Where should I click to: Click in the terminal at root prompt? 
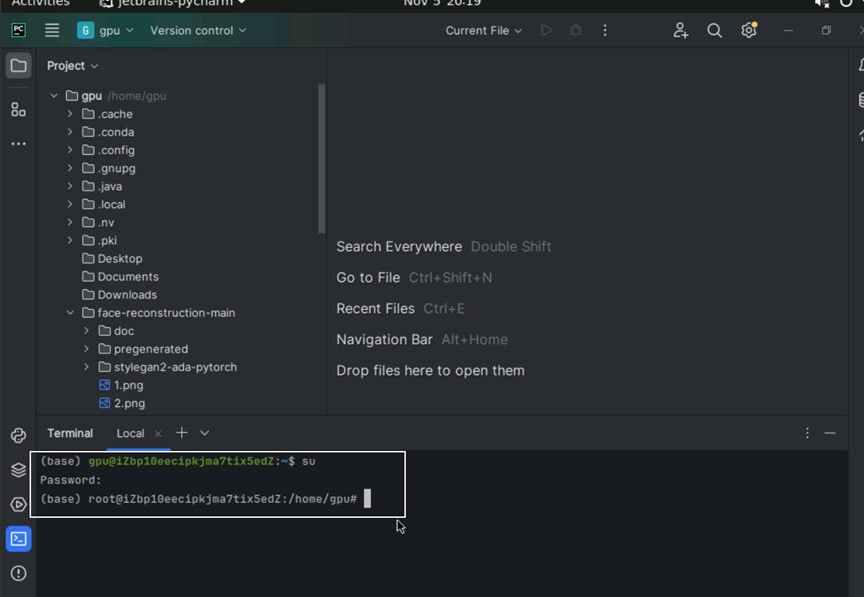367,499
